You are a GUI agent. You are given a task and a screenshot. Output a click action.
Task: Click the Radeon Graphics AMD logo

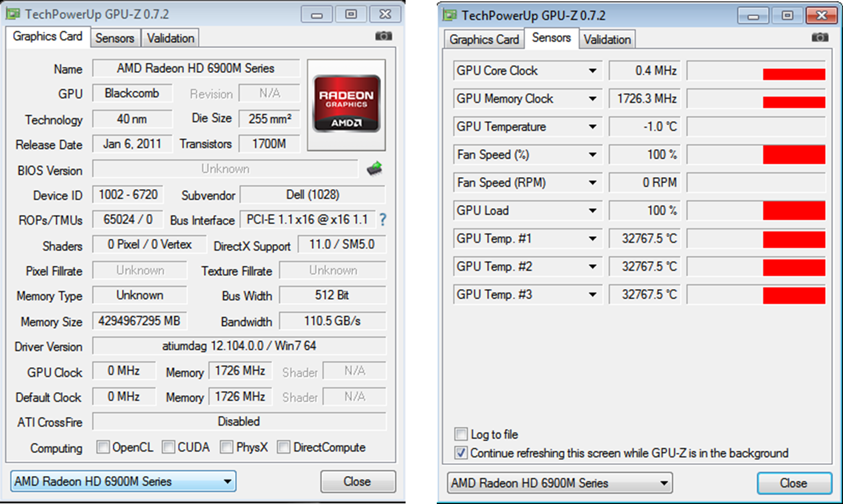click(346, 103)
